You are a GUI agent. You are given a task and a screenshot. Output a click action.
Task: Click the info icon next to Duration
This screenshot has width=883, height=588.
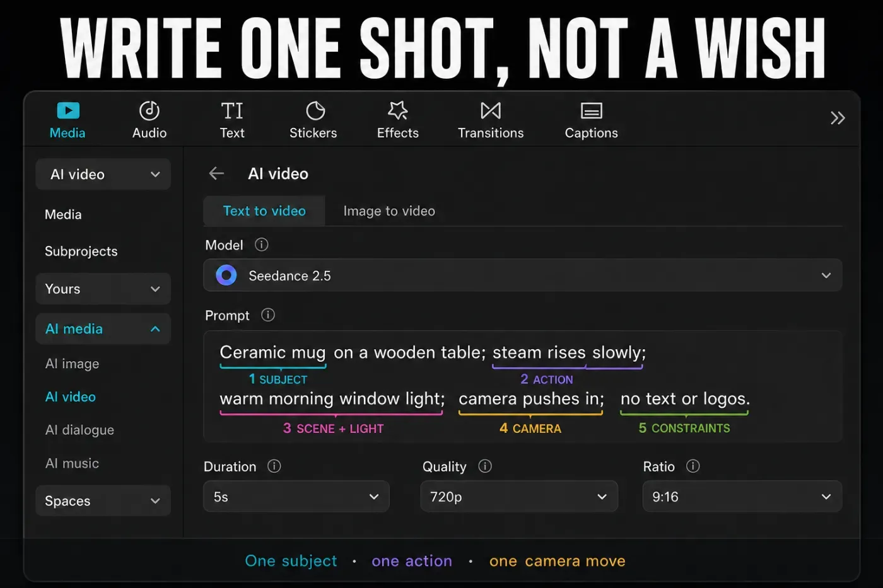274,466
